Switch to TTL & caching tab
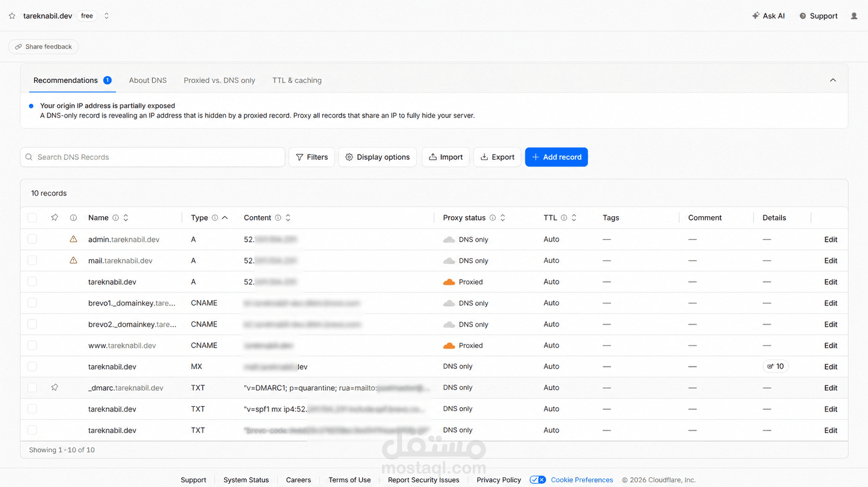Screen dimensions: 868x487 click(297, 80)
